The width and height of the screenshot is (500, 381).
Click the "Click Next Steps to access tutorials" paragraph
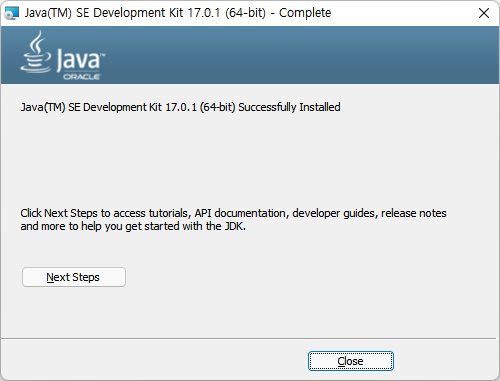coord(233,220)
